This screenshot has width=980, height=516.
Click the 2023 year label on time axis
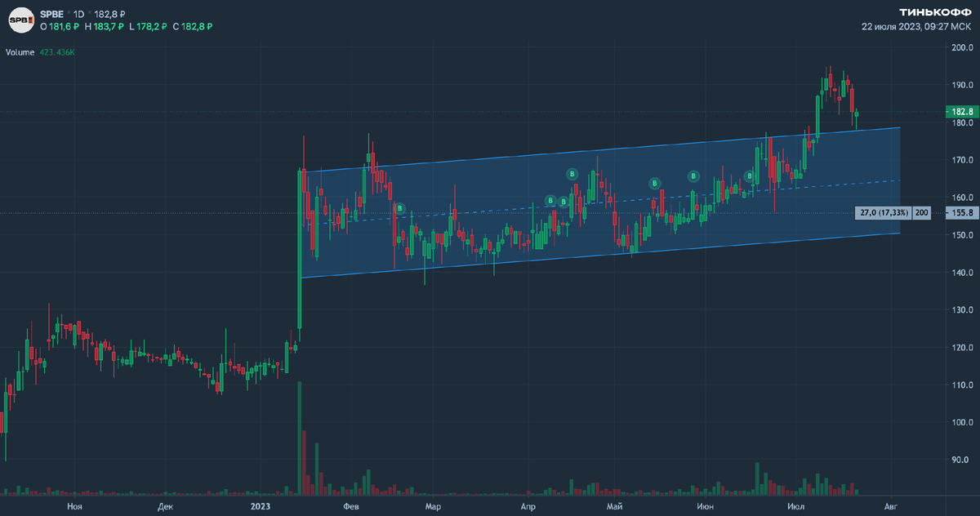click(261, 507)
